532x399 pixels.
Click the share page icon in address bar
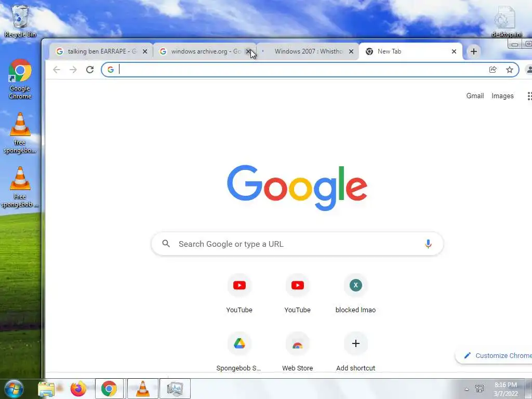click(x=493, y=70)
